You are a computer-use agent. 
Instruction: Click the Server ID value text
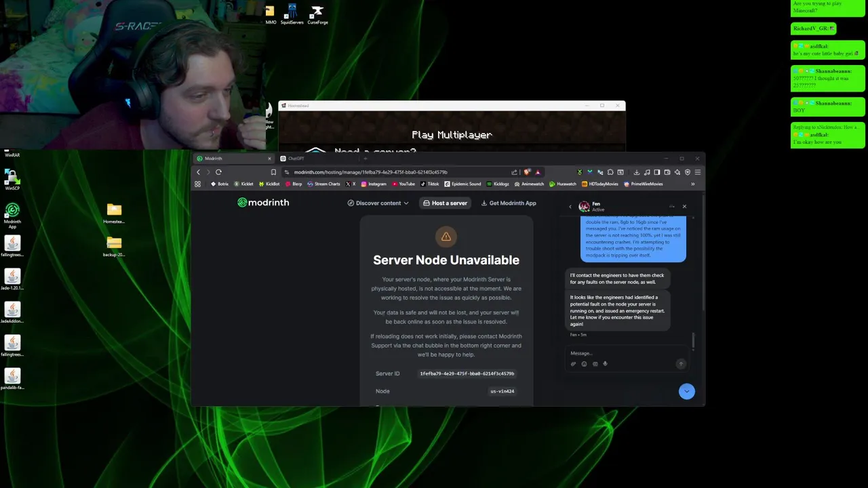click(467, 373)
